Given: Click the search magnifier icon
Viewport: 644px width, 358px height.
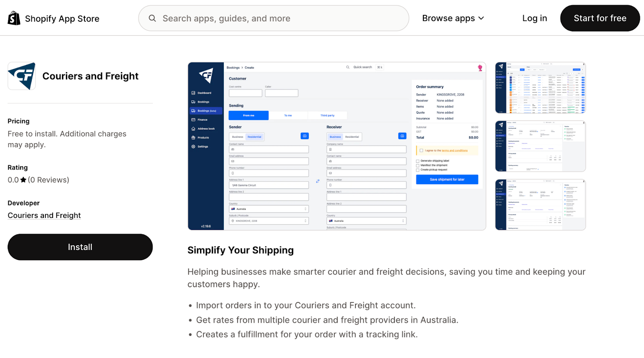Looking at the screenshot, I should point(152,18).
